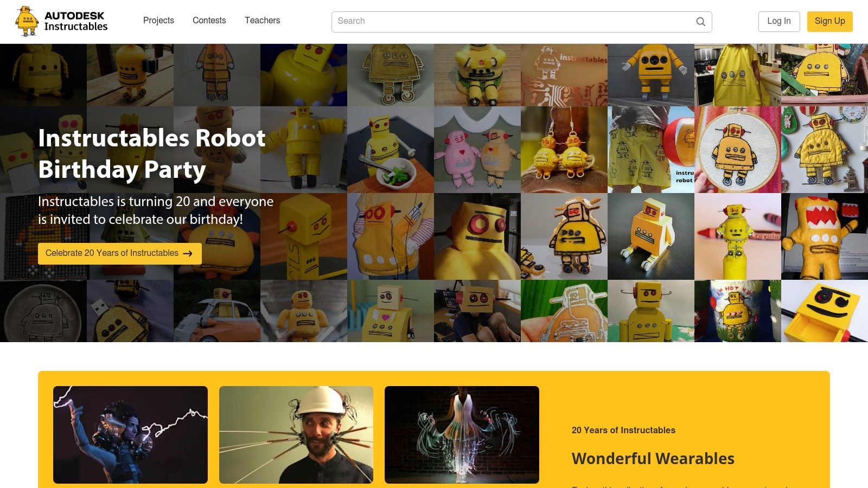Click the robot earrings photo
868x488 pixels.
click(564, 150)
